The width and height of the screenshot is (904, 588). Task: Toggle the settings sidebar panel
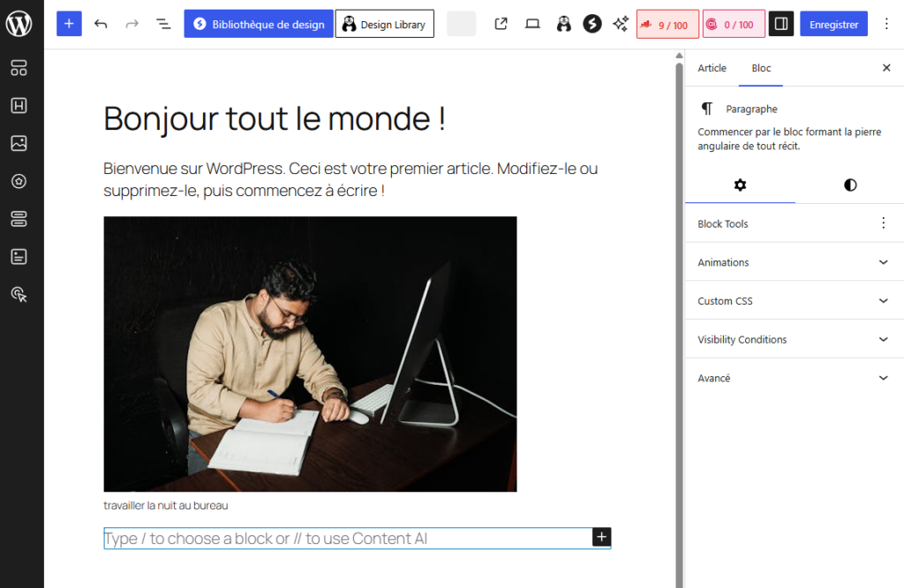781,24
